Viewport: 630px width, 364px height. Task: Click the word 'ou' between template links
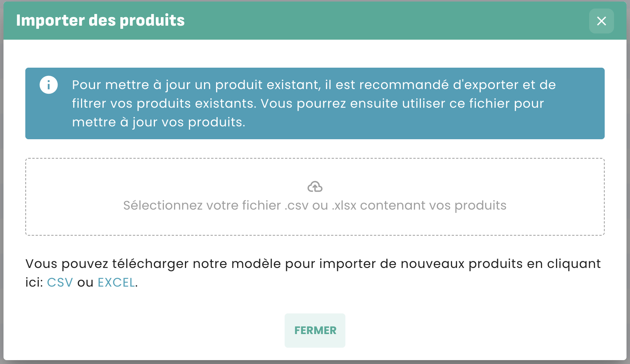click(85, 282)
